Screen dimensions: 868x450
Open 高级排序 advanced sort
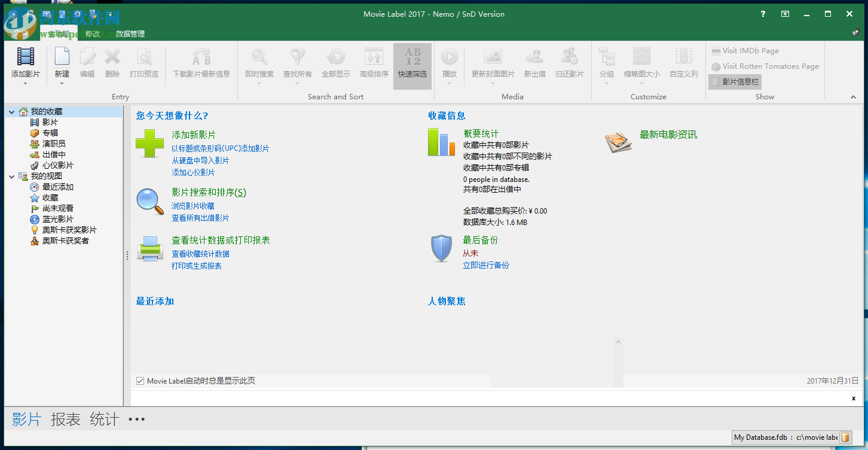tap(374, 62)
